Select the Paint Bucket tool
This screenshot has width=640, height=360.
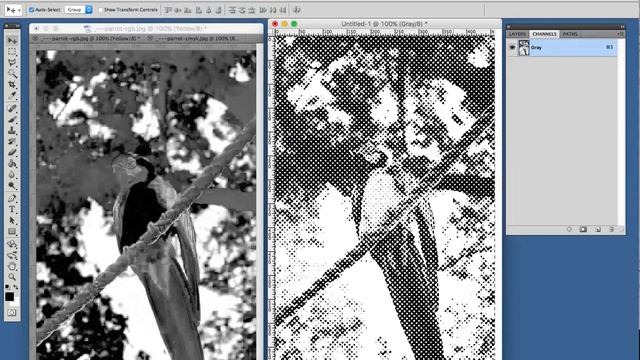point(12,164)
